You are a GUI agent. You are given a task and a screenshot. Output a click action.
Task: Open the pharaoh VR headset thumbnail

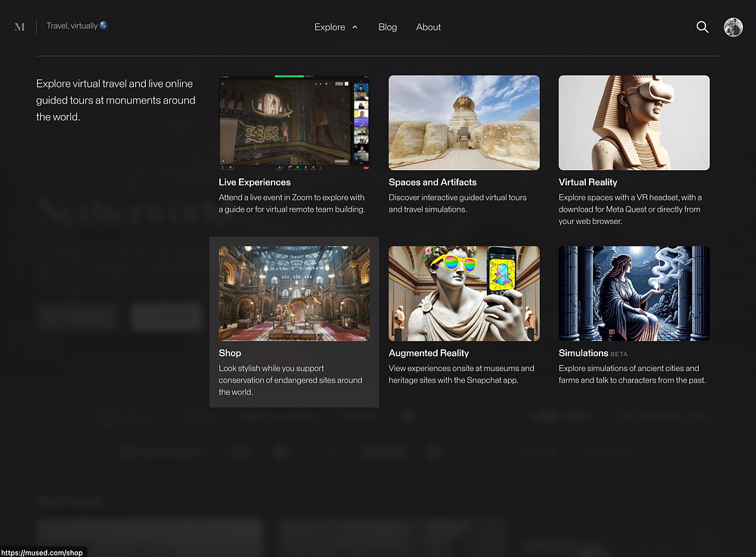pos(634,122)
